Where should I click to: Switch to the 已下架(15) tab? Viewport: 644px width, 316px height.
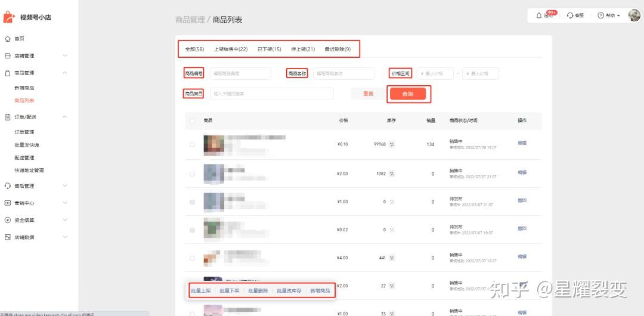[270, 49]
